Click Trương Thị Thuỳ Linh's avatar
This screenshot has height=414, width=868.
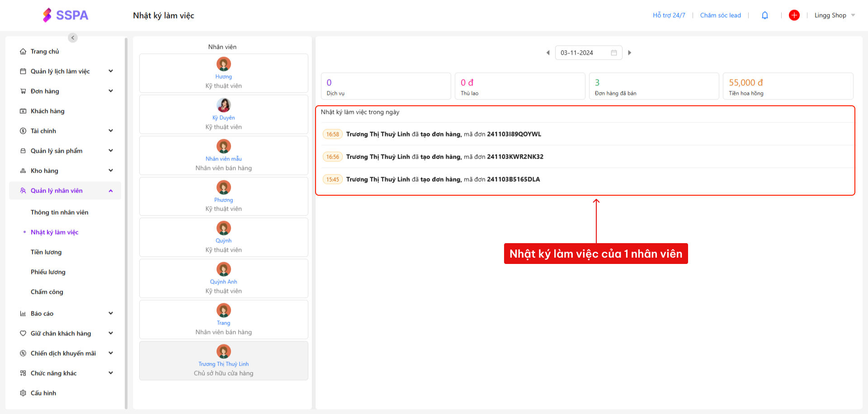click(224, 352)
